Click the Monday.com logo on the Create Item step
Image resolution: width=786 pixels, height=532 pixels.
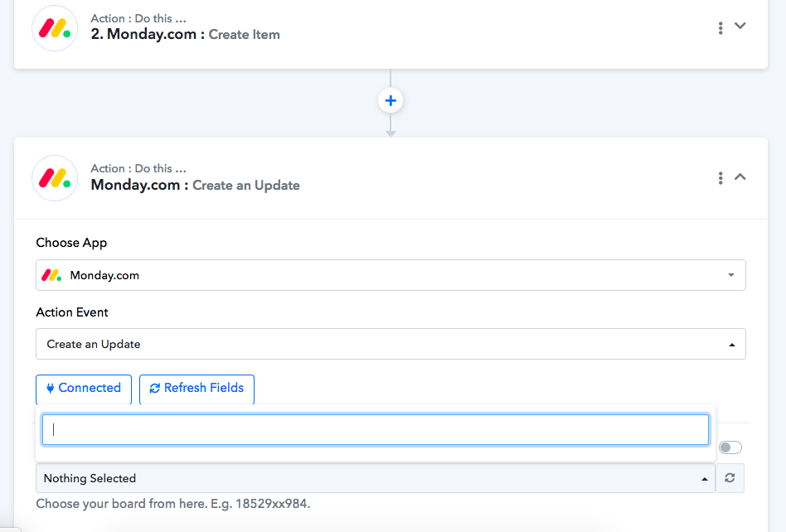(55, 28)
